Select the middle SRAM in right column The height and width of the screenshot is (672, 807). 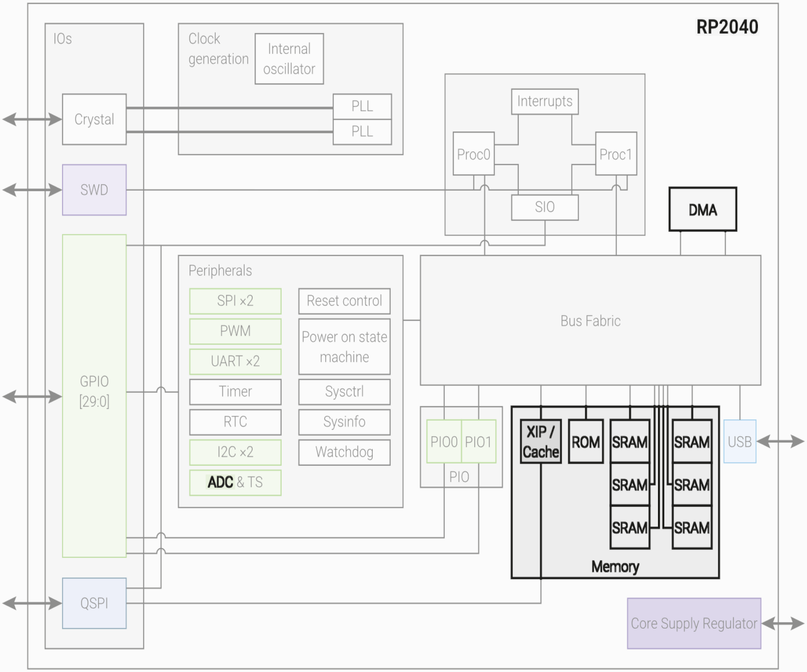click(692, 484)
